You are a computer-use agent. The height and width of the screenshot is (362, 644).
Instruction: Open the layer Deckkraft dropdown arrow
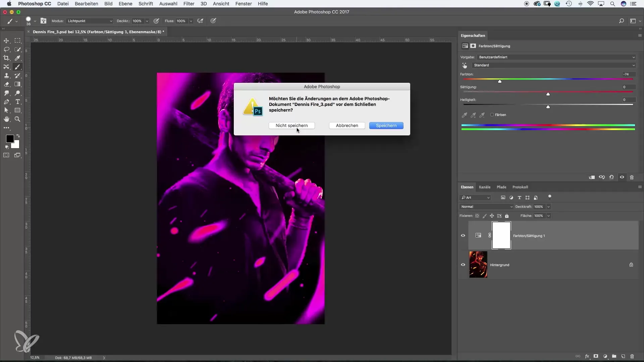[x=549, y=207]
